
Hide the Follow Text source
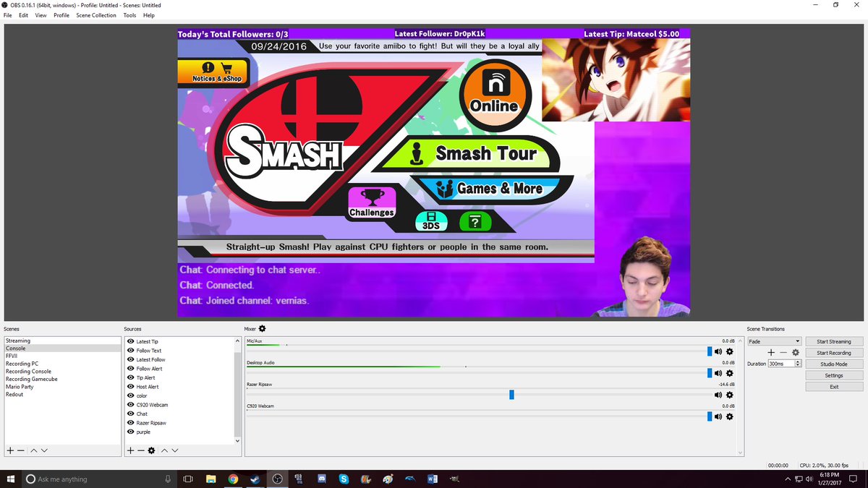pyautogui.click(x=130, y=351)
